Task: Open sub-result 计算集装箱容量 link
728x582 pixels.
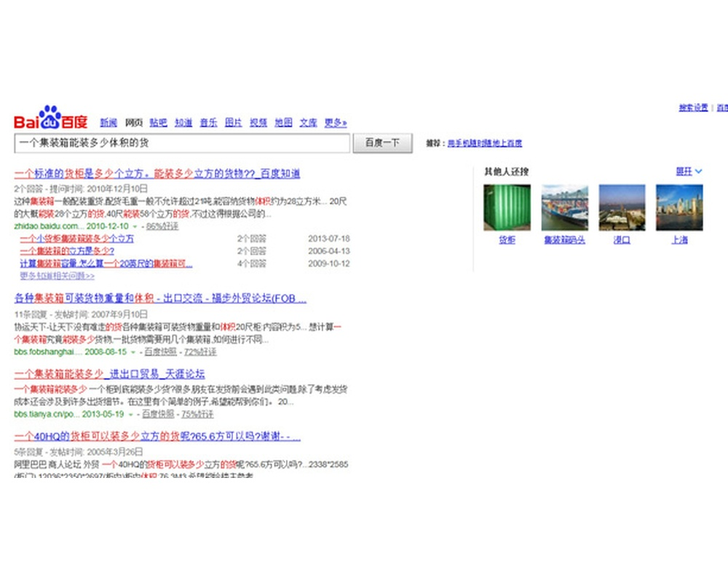Action: [x=106, y=263]
